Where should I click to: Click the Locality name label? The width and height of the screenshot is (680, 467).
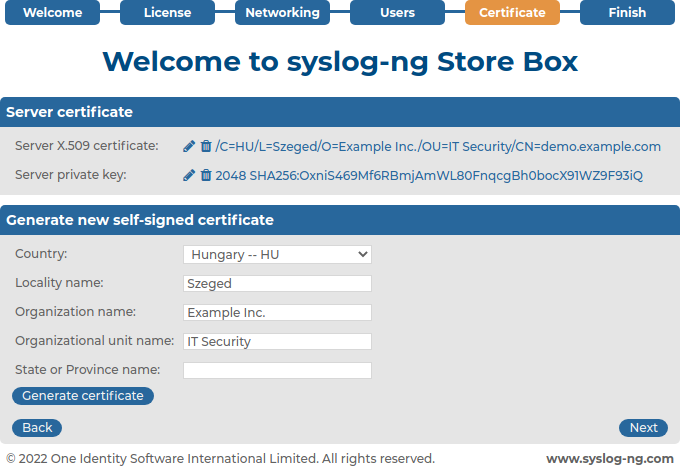coord(59,283)
